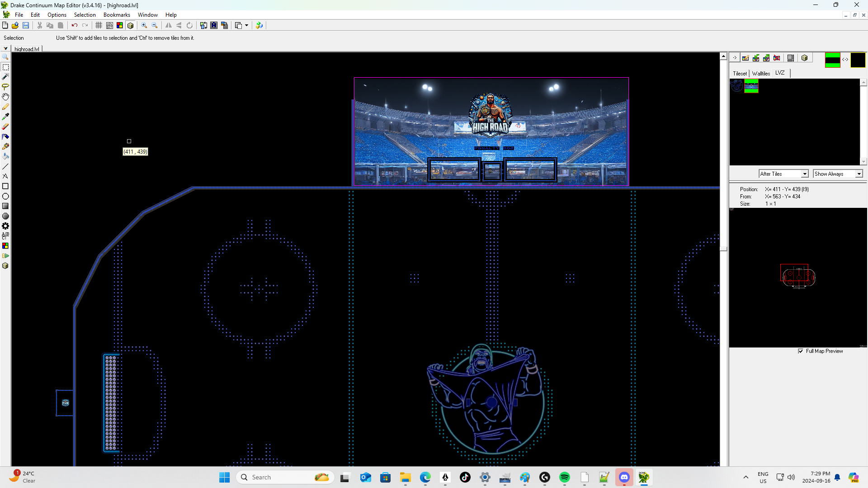
Task: Toggle tile numbers display icon
Action: [109, 25]
